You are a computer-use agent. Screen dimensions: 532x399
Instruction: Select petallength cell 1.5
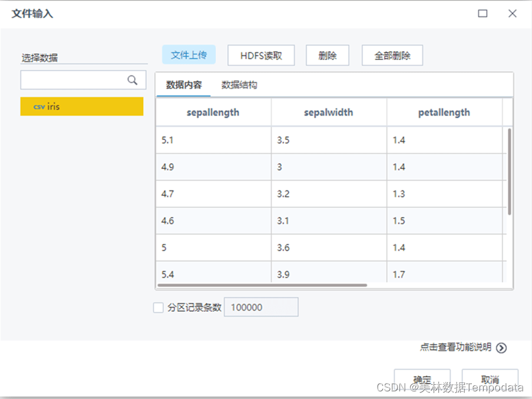click(x=444, y=220)
